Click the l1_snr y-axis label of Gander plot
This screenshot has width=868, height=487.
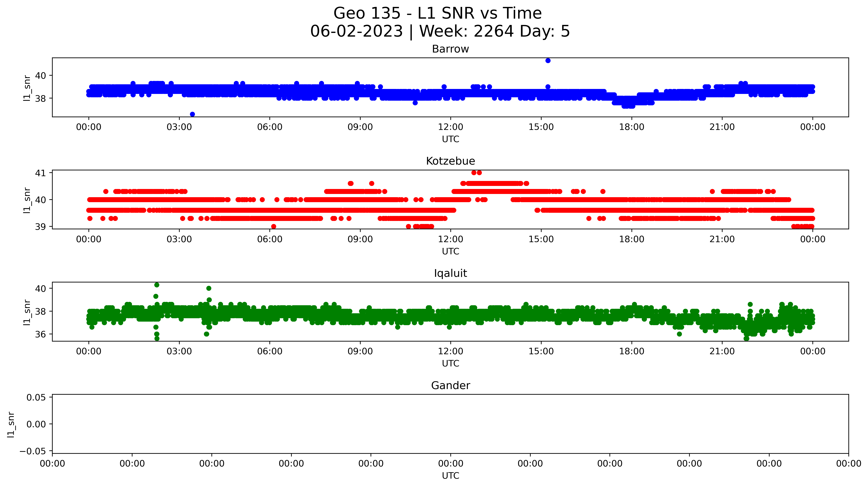point(11,425)
